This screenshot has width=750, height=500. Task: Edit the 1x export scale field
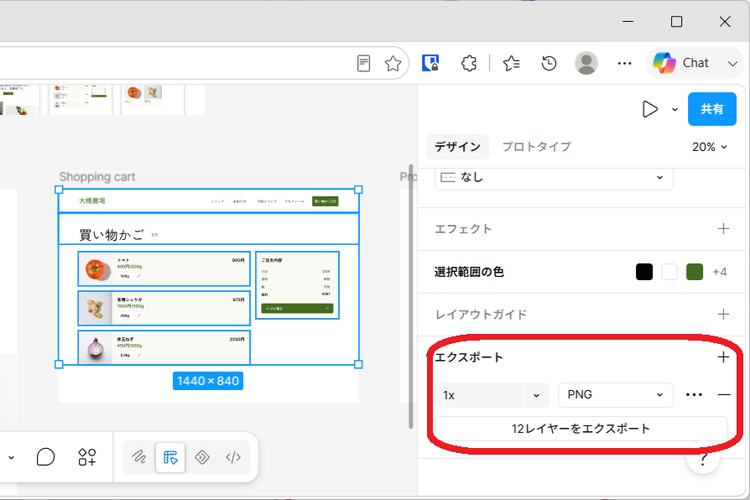tap(479, 395)
